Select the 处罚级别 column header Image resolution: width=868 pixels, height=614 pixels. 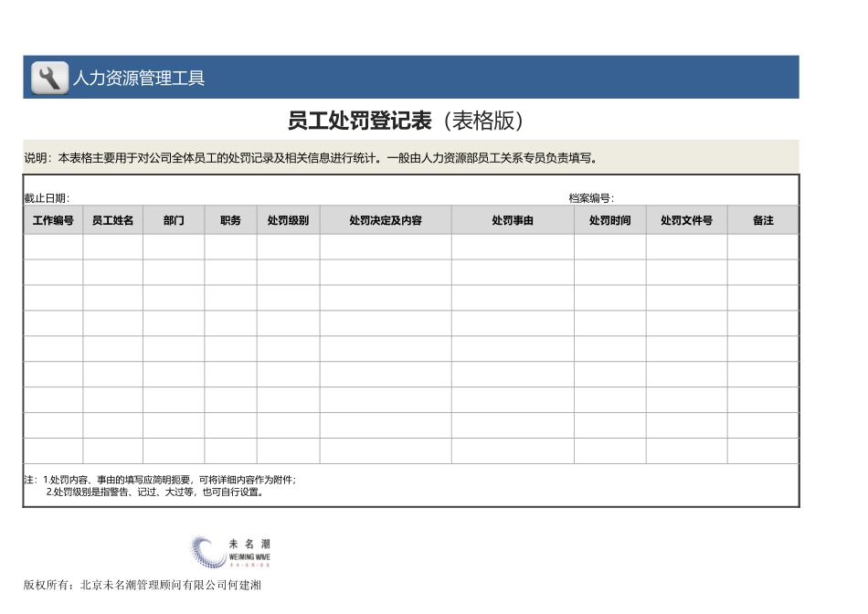pos(288,219)
